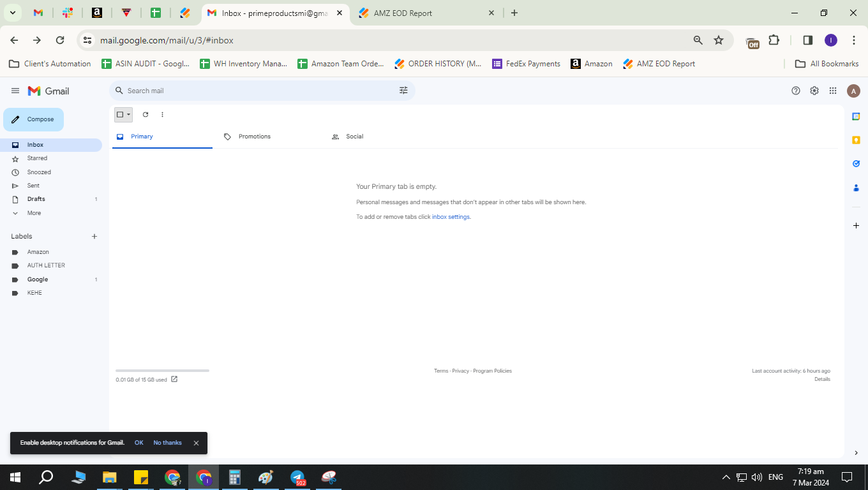
Task: Create new label with plus icon
Action: (x=94, y=236)
